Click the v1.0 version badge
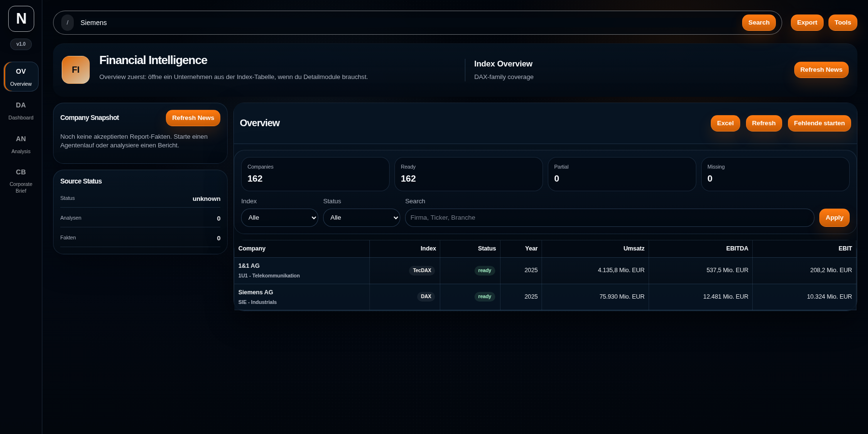Image resolution: width=868 pixels, height=434 pixels. [x=21, y=44]
